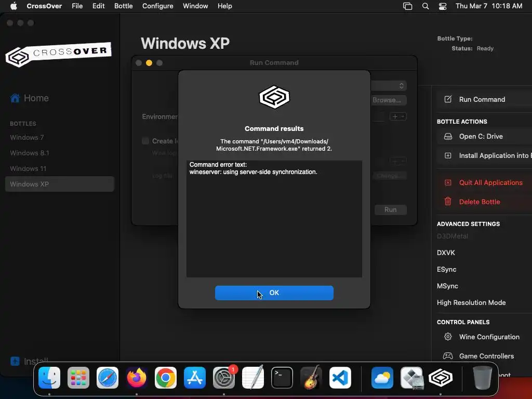
Task: Click the CrossOver banner logo in sidebar
Action: coord(58,55)
